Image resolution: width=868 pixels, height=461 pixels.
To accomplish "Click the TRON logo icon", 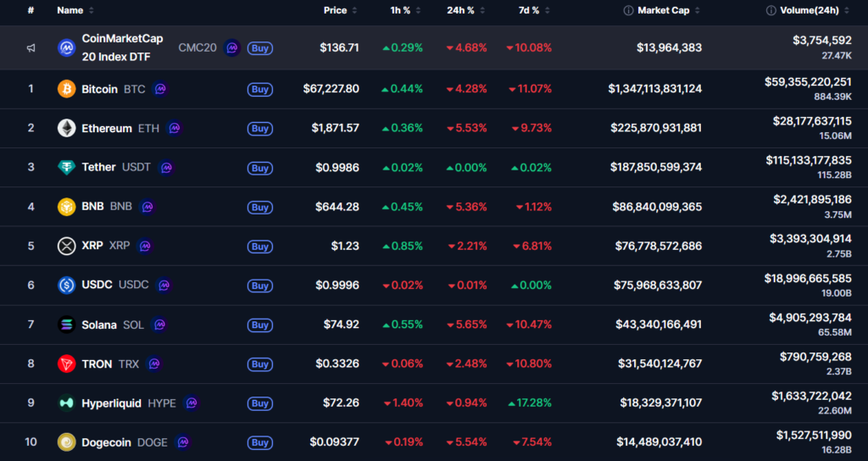I will 66,364.
